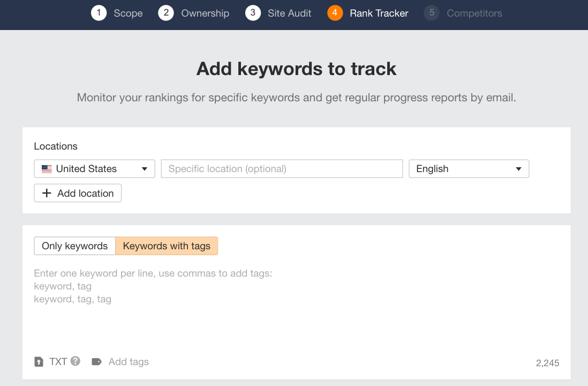Expand the English language dropdown
The width and height of the screenshot is (588, 386).
(469, 168)
